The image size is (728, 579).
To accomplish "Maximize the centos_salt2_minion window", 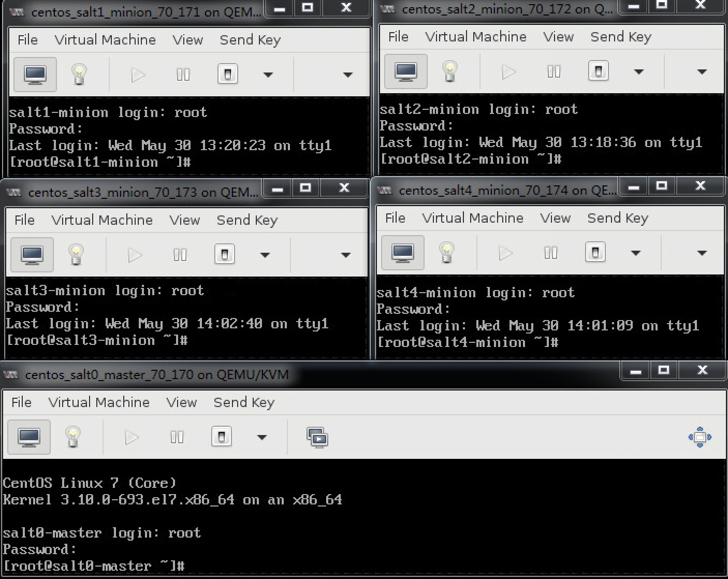I will pyautogui.click(x=662, y=5).
